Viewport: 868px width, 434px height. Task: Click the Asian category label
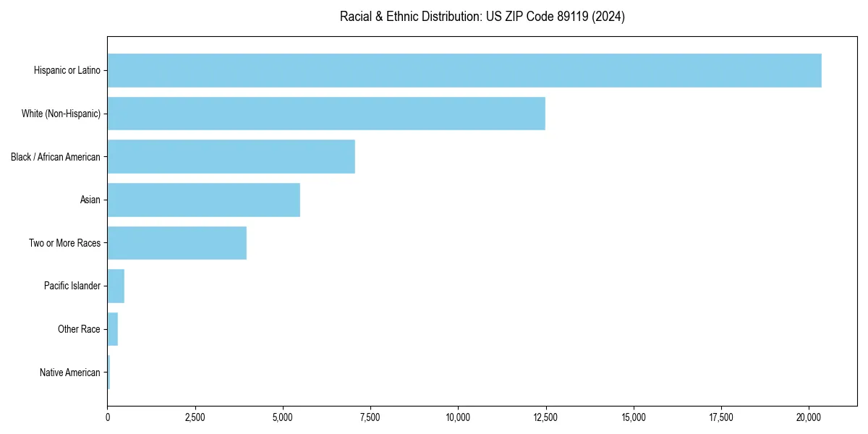click(91, 200)
